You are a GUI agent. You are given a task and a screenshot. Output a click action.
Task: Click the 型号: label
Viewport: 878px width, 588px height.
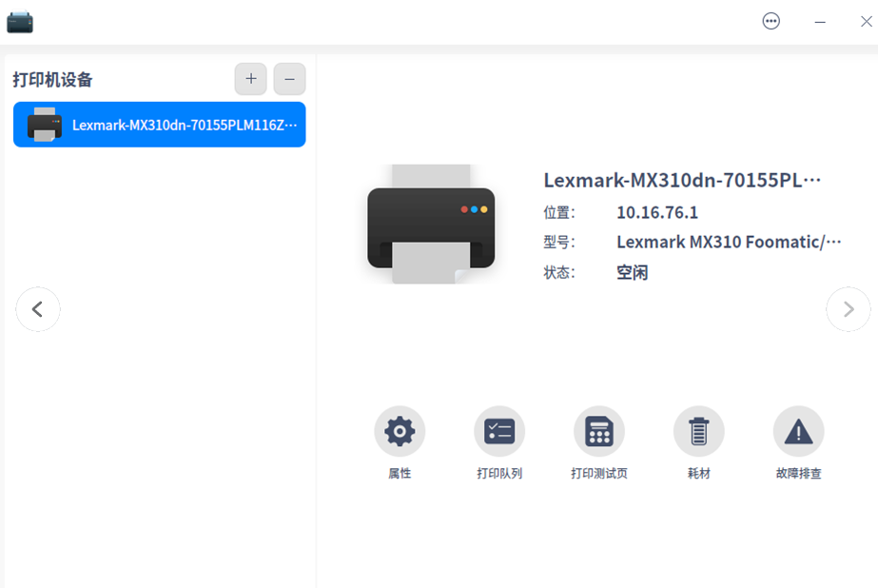click(x=558, y=243)
